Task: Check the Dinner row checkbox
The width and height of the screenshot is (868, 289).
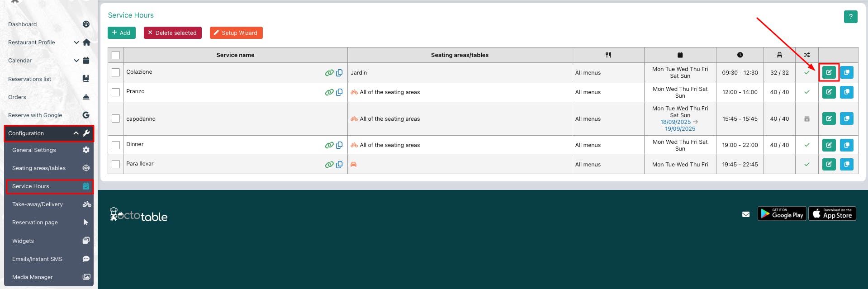Action: (116, 145)
